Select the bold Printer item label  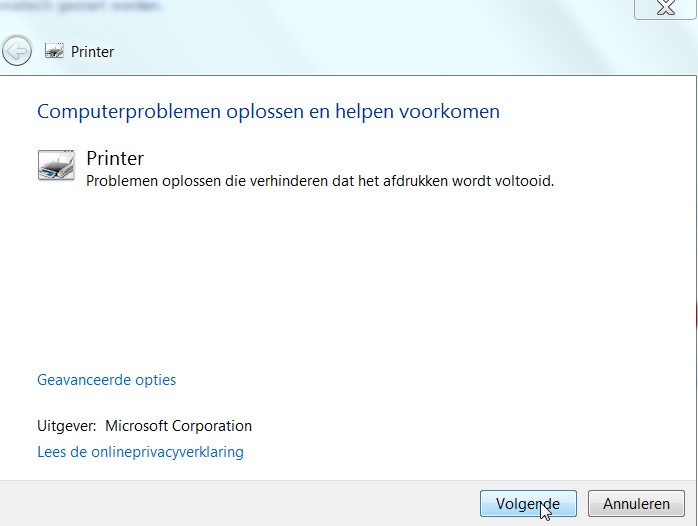115,158
